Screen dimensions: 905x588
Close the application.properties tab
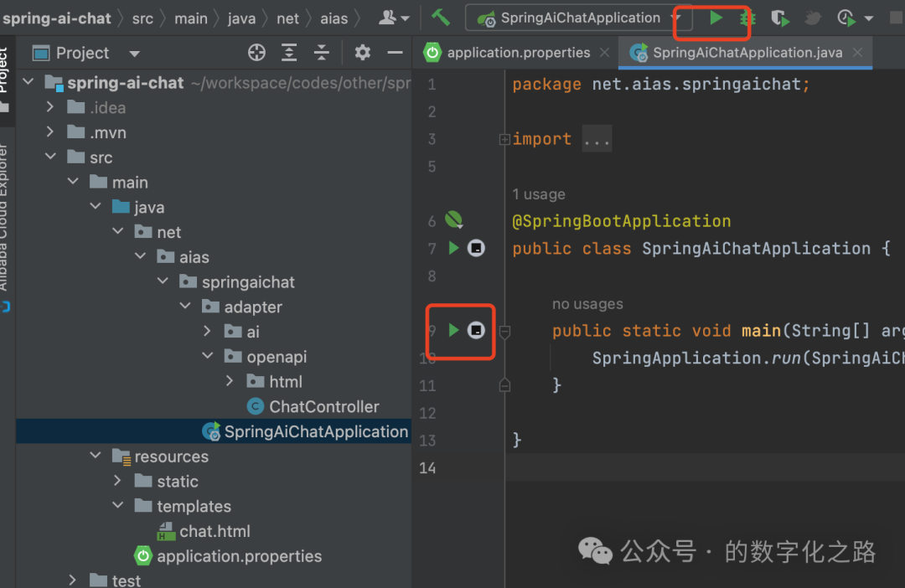pyautogui.click(x=604, y=53)
